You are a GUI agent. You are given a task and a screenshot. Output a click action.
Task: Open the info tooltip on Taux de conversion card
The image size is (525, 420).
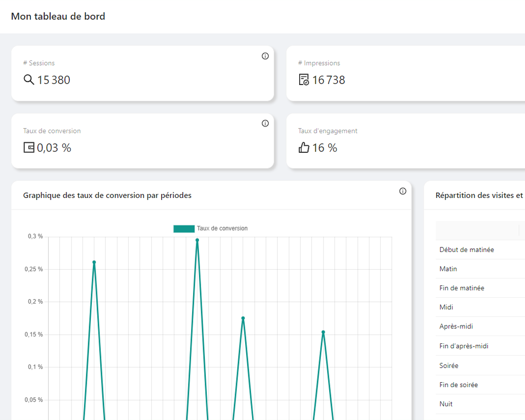tap(265, 123)
